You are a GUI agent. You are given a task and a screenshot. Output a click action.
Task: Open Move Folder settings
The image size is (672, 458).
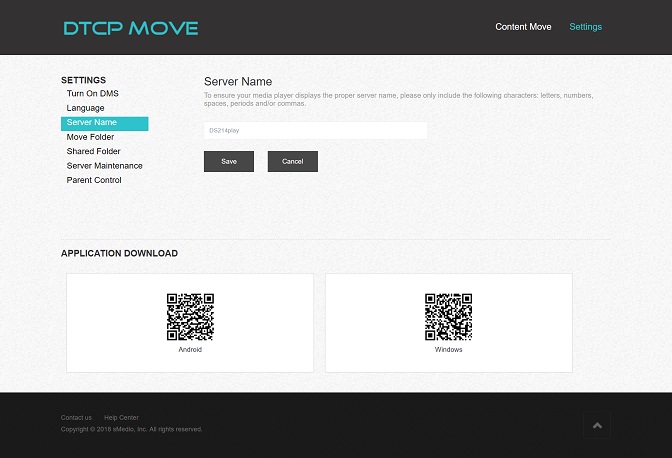click(x=90, y=137)
